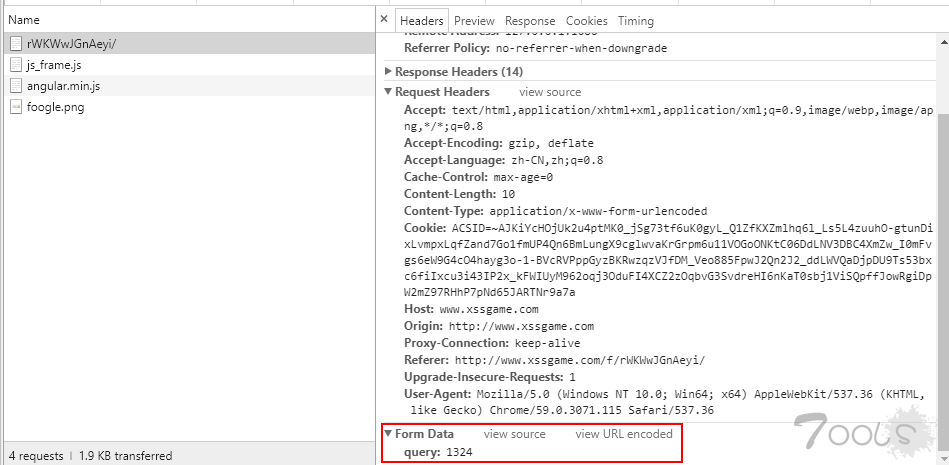This screenshot has width=949, height=465.
Task: Click the User-Agent header entry
Action: coord(665,402)
